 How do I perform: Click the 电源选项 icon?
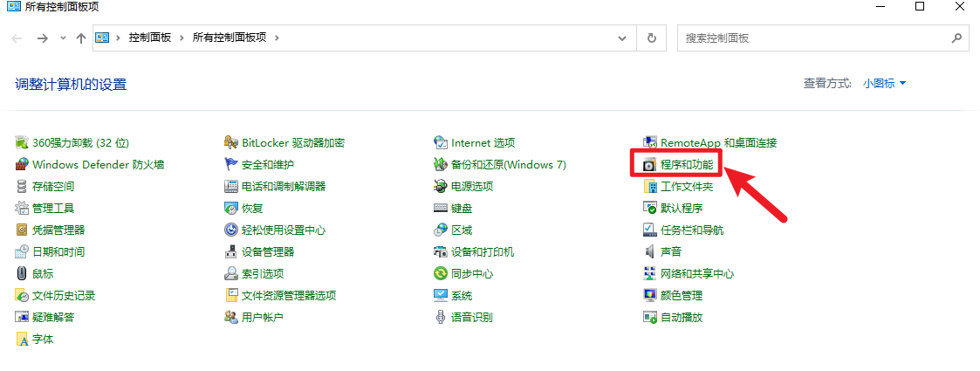click(x=441, y=187)
